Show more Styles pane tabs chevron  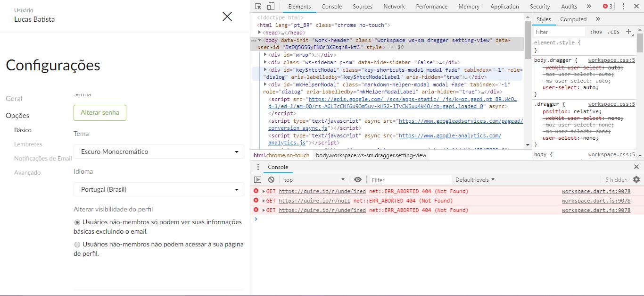[x=598, y=19]
